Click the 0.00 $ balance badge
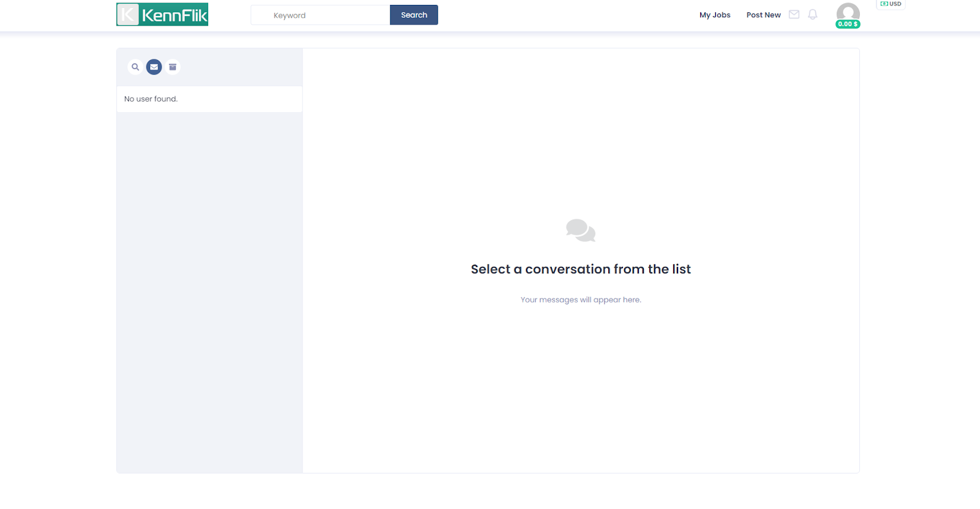This screenshot has height=509, width=980. [848, 24]
